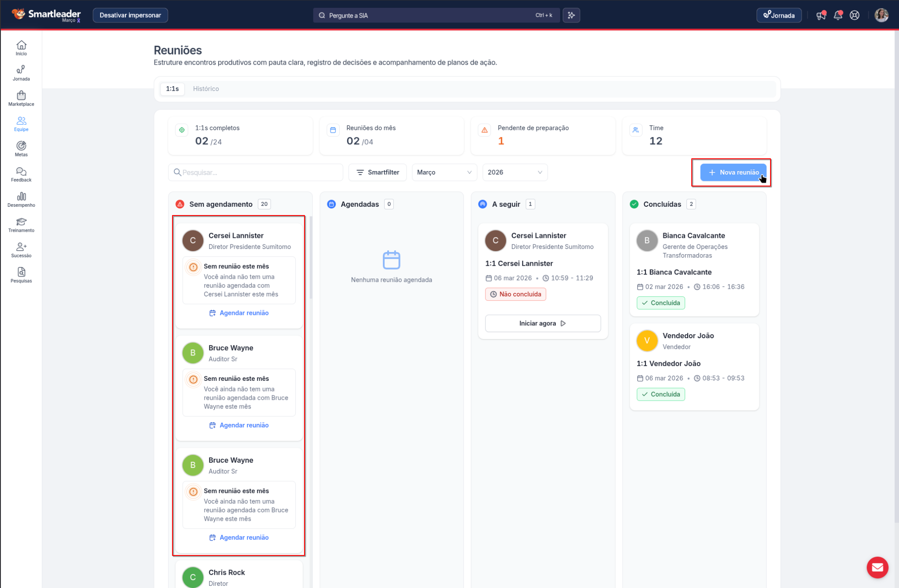Viewport: 899px width, 588px height.
Task: Open Sucessão in the sidebar
Action: (x=21, y=250)
